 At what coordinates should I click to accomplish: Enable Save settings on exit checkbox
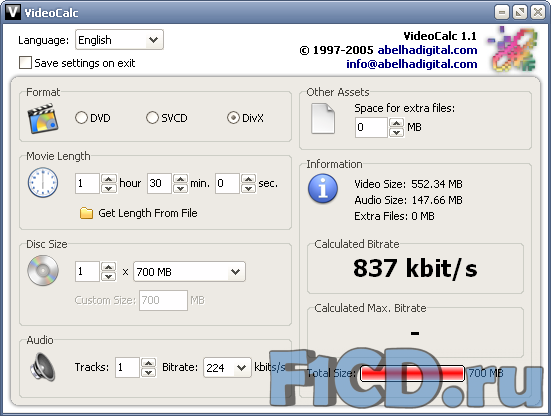coord(25,63)
